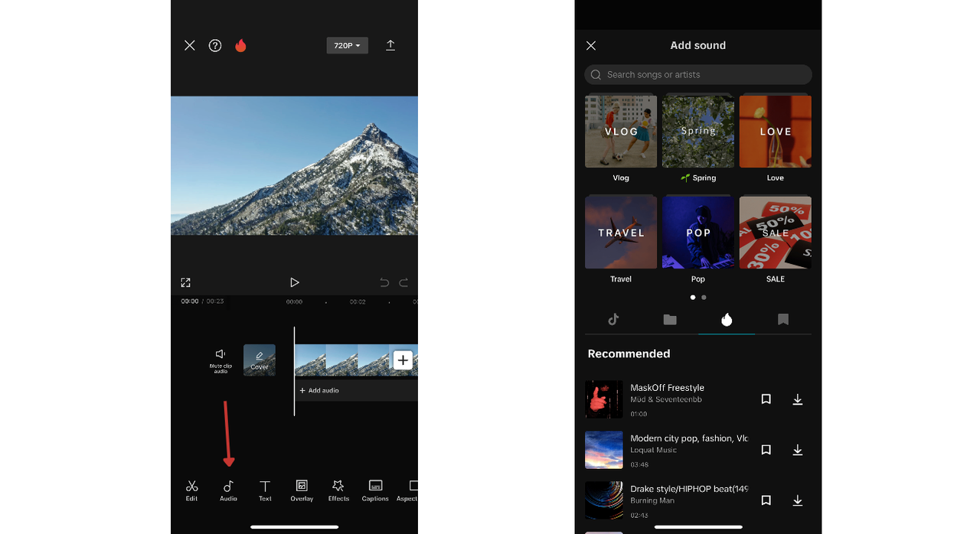Switch to the flame recommended tab
The image size is (980, 534).
[x=727, y=320]
